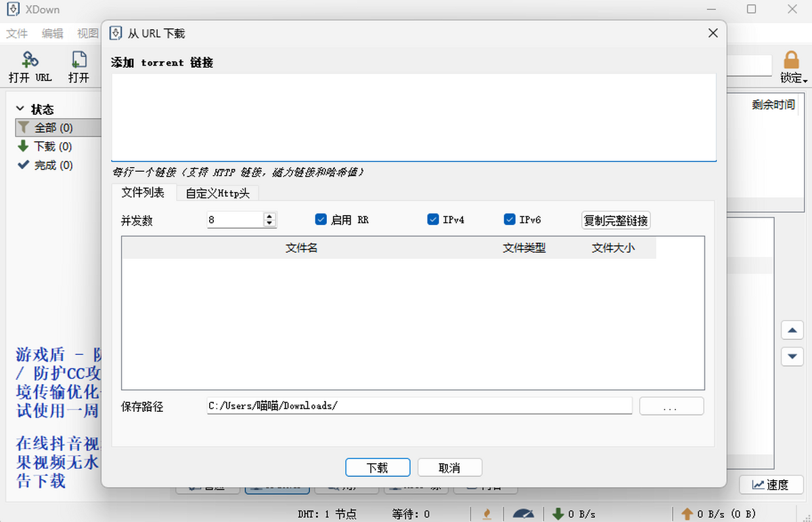Click the padlock Lock icon in main window
The width and height of the screenshot is (812, 522).
791,60
